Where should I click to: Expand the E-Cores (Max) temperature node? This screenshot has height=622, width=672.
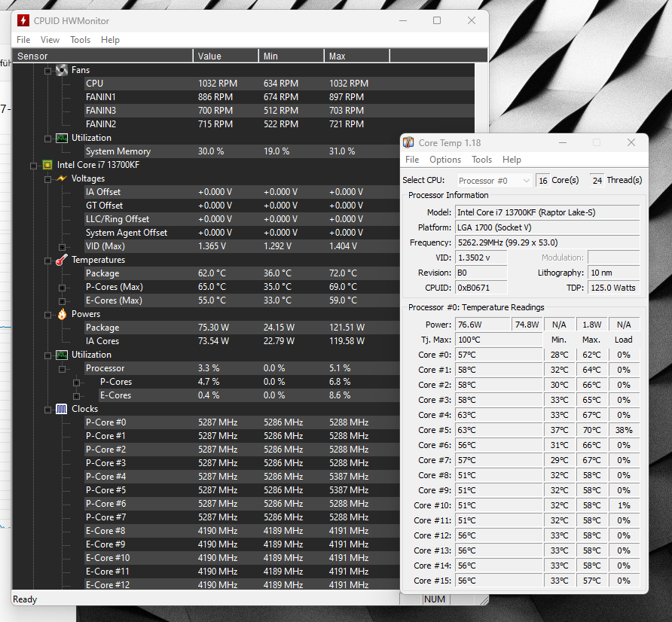62,301
